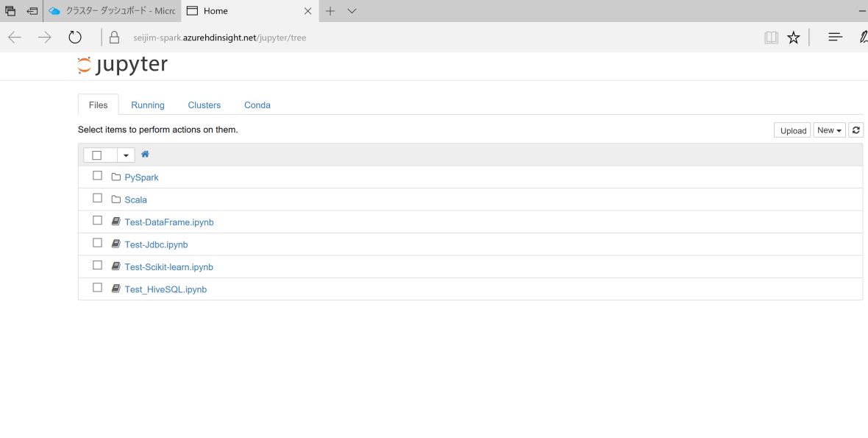The height and width of the screenshot is (438, 868).
Task: Open the reading view icon in Edge
Action: point(771,37)
